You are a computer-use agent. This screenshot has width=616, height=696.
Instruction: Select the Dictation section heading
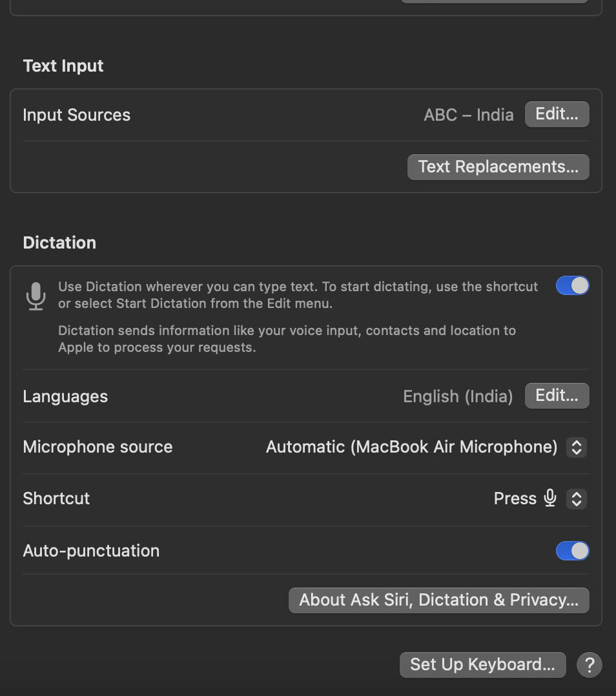click(59, 242)
